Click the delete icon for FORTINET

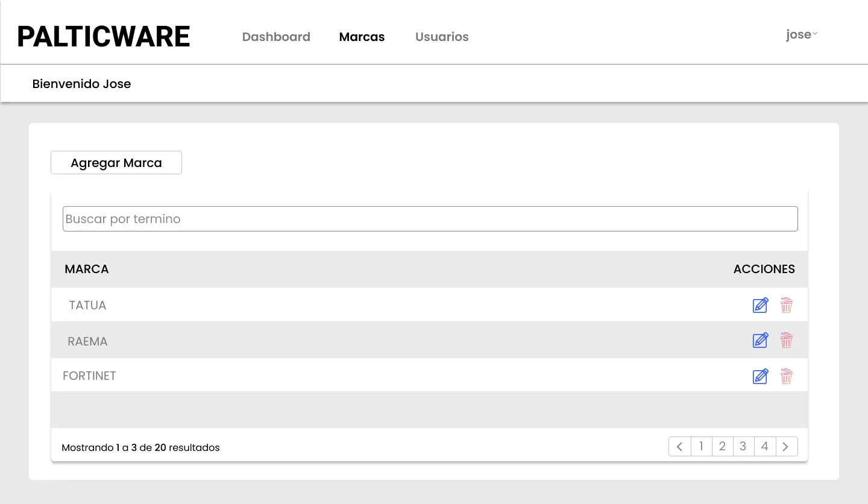(x=786, y=376)
